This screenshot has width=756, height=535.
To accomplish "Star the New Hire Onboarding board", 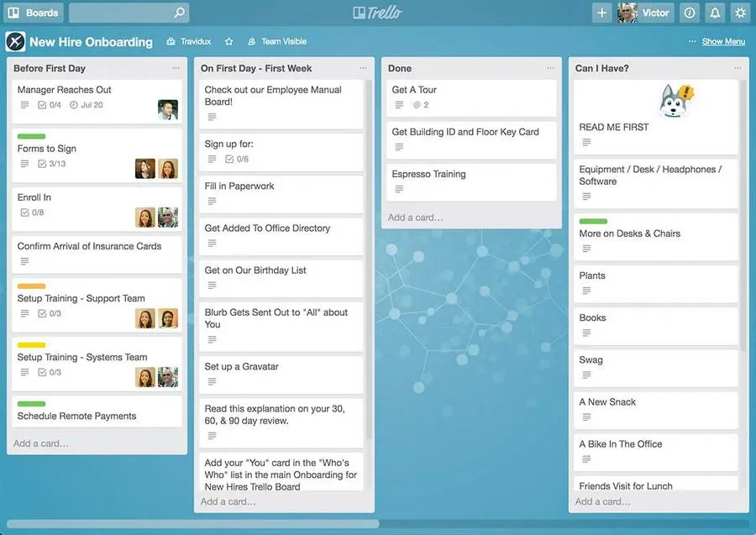I will point(227,41).
